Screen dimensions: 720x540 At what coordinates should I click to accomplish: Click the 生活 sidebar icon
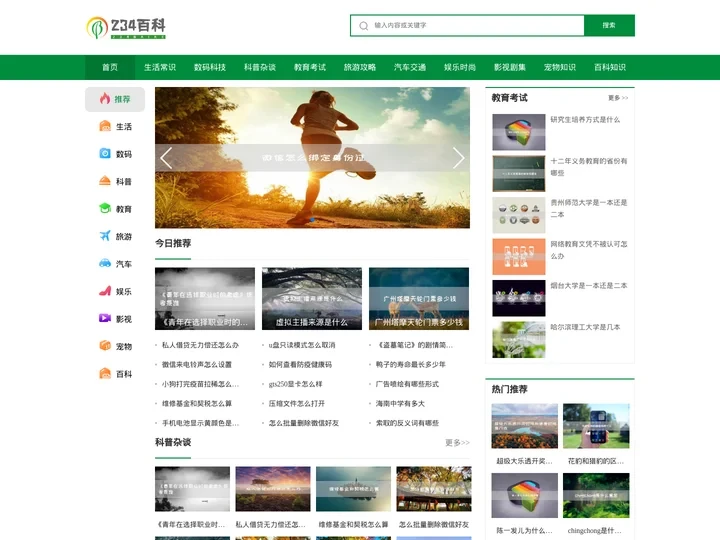105,126
